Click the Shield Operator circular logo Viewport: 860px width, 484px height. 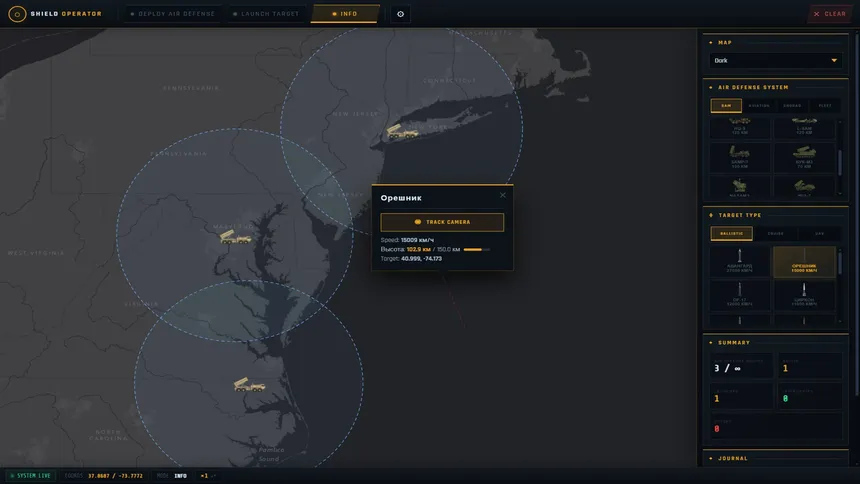[x=17, y=14]
